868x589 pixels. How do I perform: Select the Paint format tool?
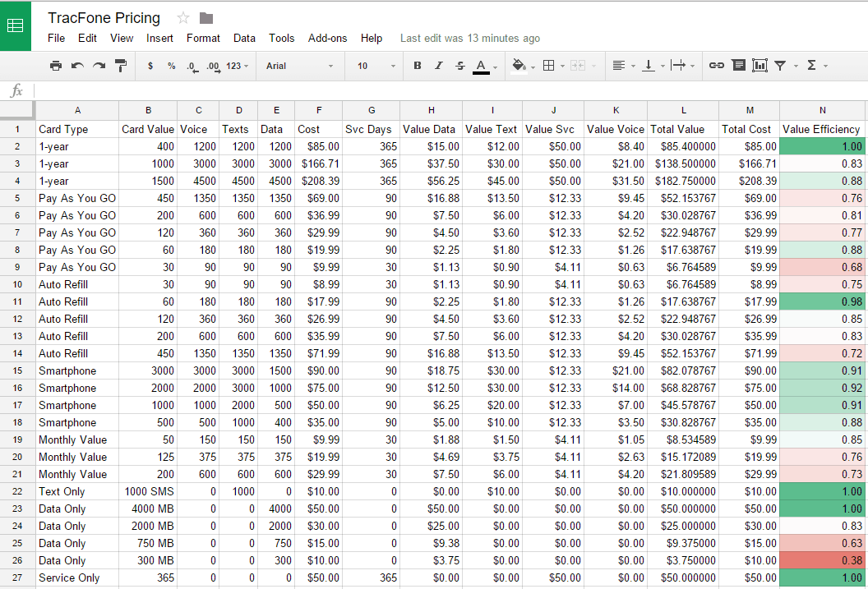pos(120,66)
